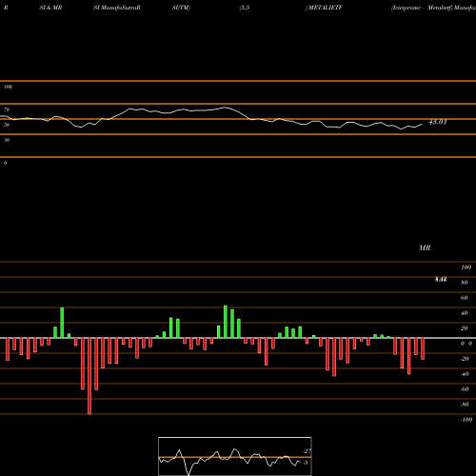Click the MR axis label -80
The height and width of the screenshot is (476, 476).
[465, 405]
